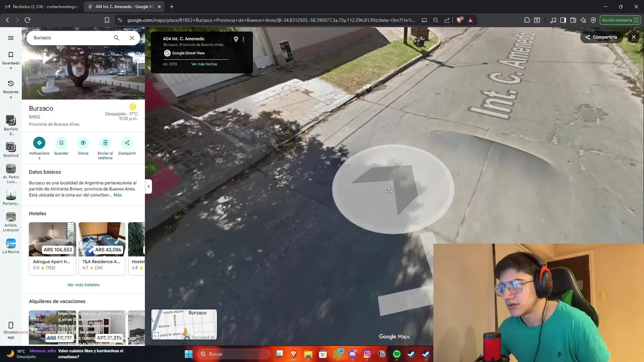Click the taskbar Buscar search box
Viewport: 644px width, 362px height.
234,354
